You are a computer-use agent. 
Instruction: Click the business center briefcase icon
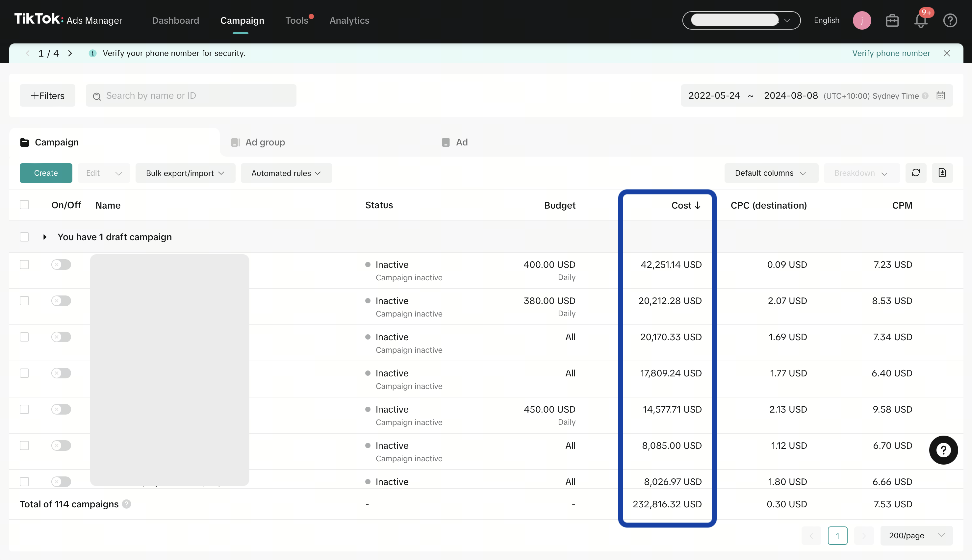pyautogui.click(x=892, y=21)
